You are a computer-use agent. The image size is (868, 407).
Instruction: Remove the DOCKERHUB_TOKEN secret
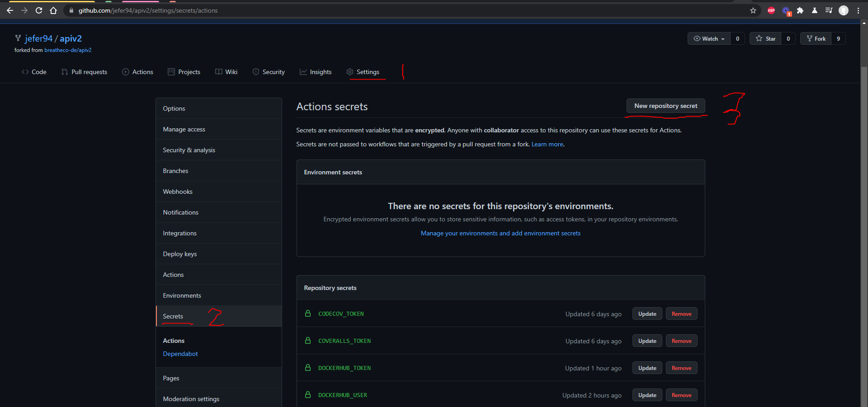tap(681, 368)
